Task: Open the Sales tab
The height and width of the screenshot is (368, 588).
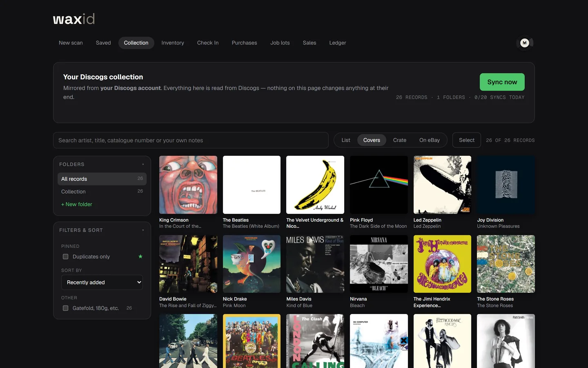Action: pos(310,43)
